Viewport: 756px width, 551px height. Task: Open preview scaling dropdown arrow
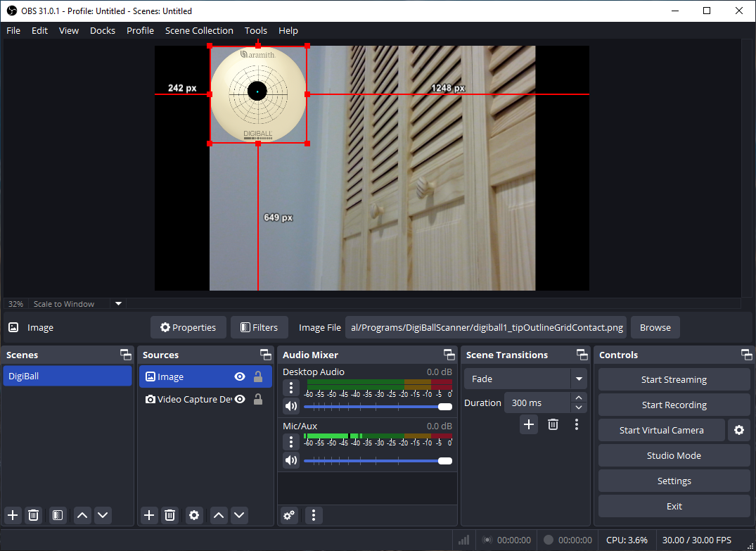click(x=118, y=304)
